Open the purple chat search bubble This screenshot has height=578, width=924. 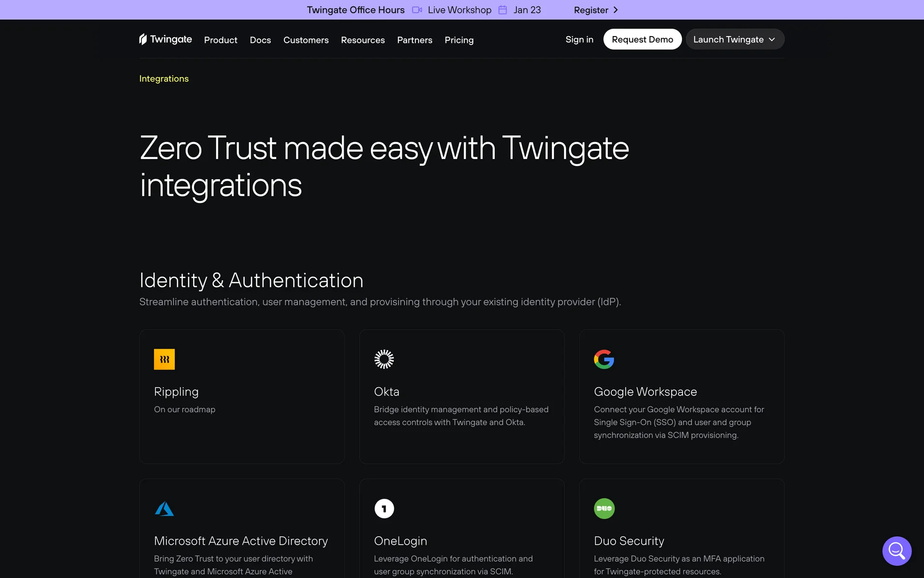[897, 551]
